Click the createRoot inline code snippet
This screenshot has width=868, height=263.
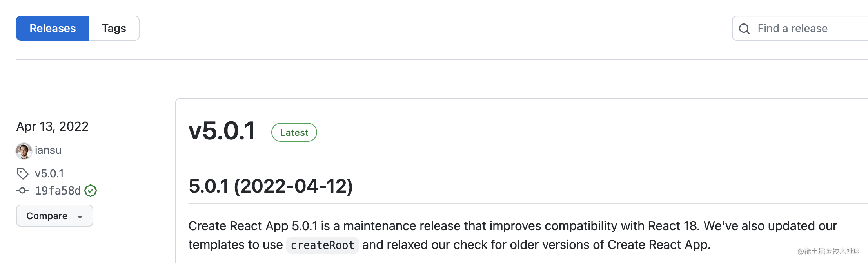322,245
